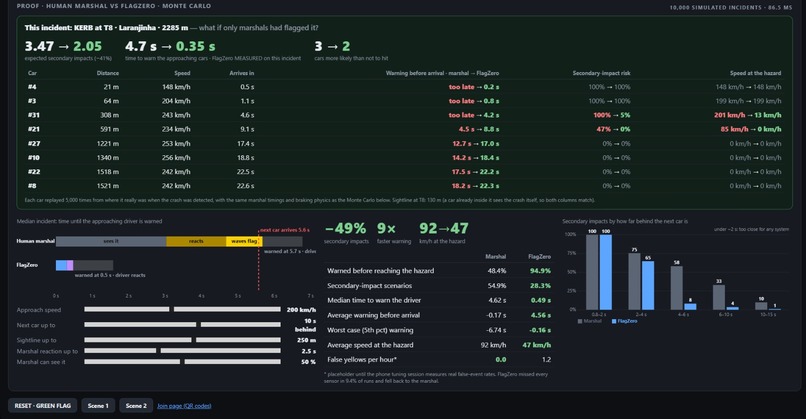Click the 'too late → 4.2 s' warning cell
Image resolution: width=806 pixels, height=419 pixels.
474,115
